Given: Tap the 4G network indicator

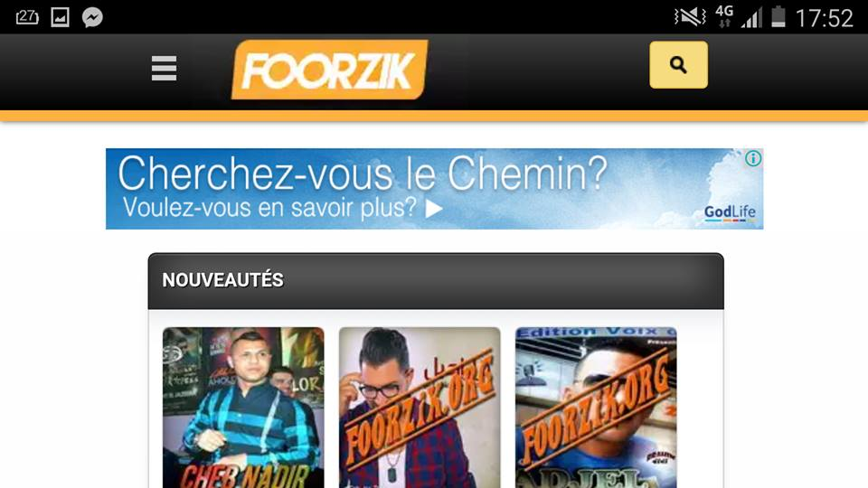Looking at the screenshot, I should tap(724, 16).
